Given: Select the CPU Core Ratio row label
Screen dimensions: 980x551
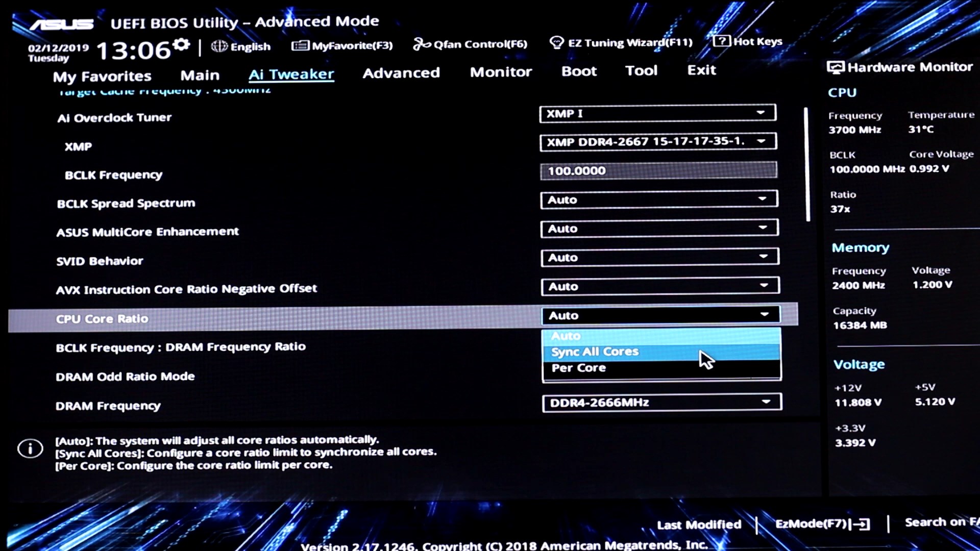Looking at the screenshot, I should pos(102,319).
